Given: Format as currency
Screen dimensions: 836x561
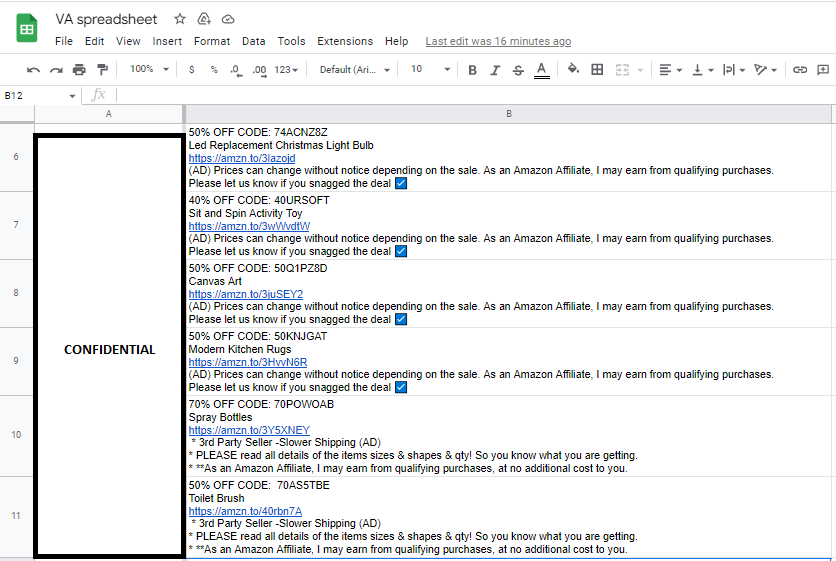Looking at the screenshot, I should point(191,69).
